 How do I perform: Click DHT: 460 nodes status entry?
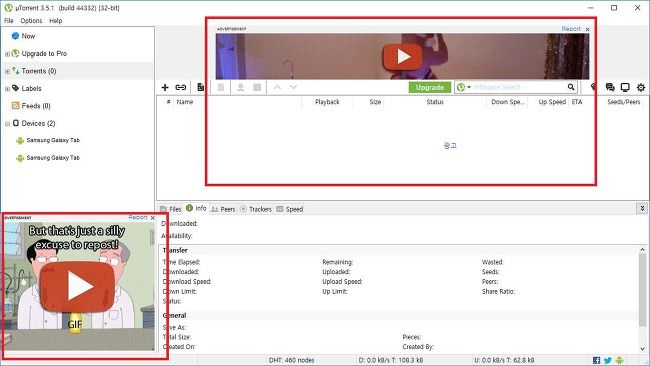291,360
